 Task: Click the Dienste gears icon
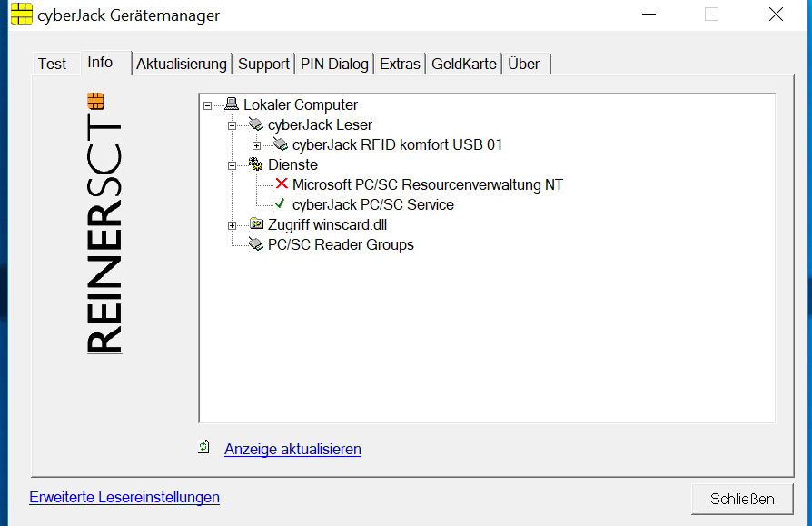[256, 164]
